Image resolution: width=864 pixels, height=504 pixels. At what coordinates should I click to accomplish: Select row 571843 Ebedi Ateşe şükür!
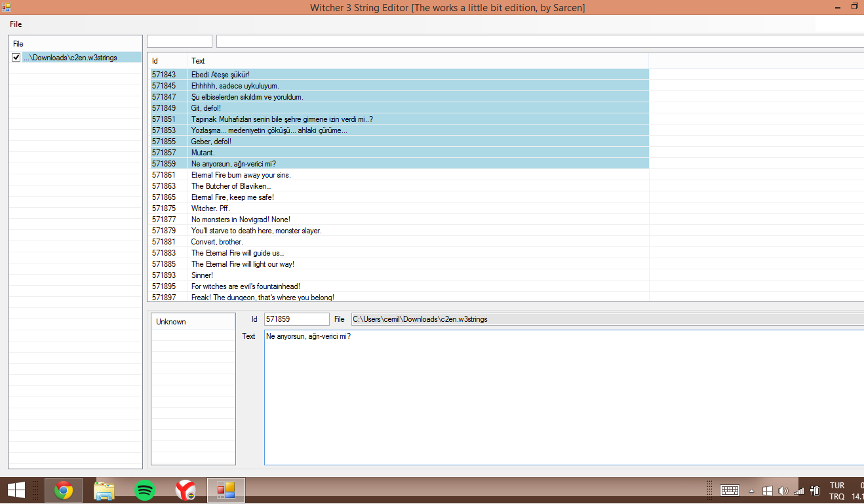(x=399, y=75)
